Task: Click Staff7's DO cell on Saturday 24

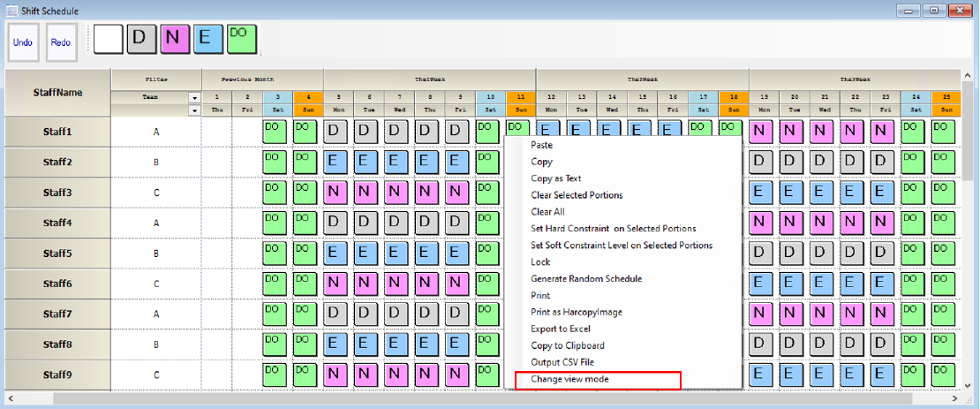Action: pyautogui.click(x=915, y=314)
